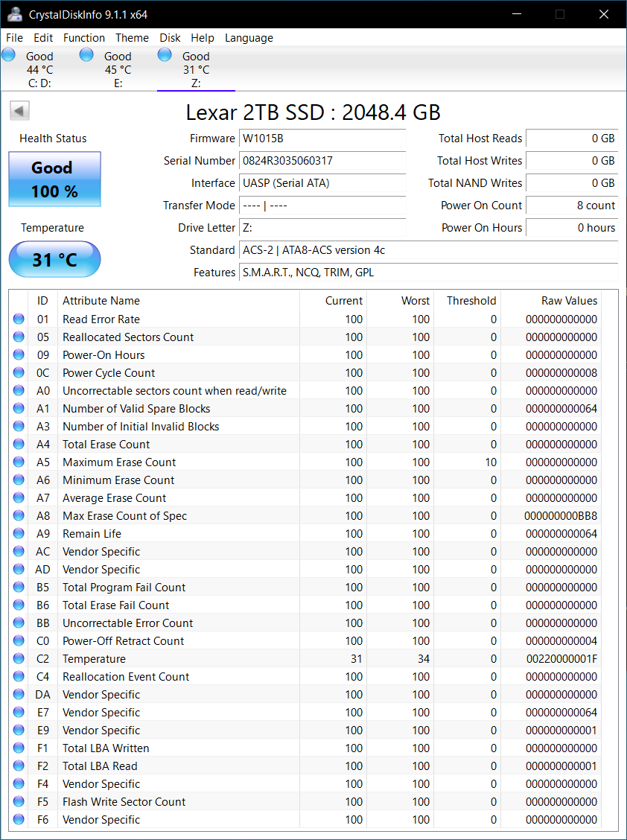Click status orb beside Remain Life row
627x840 pixels.
click(x=19, y=534)
